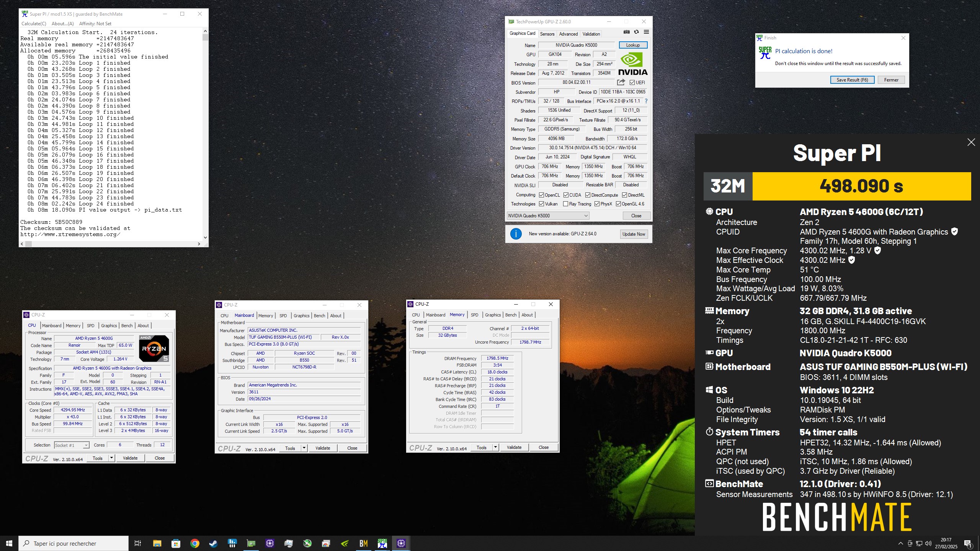The width and height of the screenshot is (980, 551).
Task: Click the highlighted CPU-Z taskbar icon
Action: coord(401,543)
